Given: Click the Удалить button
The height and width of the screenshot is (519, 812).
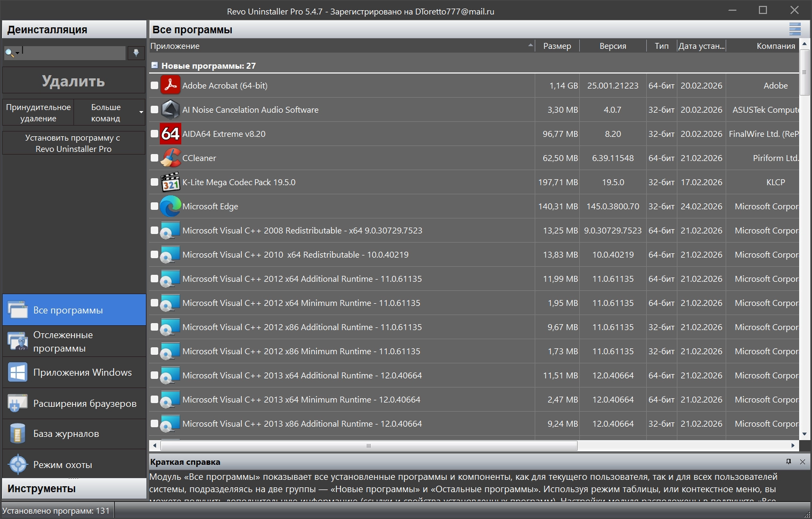Looking at the screenshot, I should pos(74,81).
